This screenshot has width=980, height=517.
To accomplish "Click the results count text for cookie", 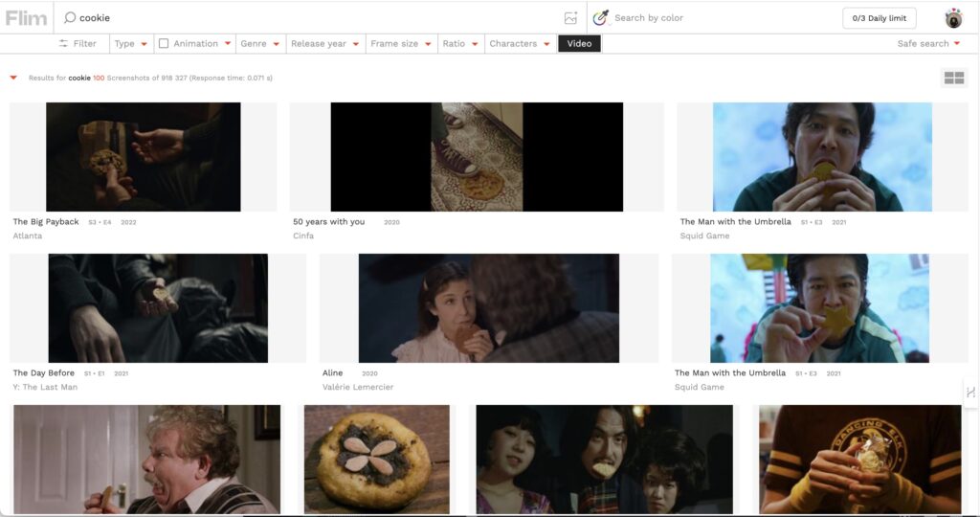I will pyautogui.click(x=150, y=79).
